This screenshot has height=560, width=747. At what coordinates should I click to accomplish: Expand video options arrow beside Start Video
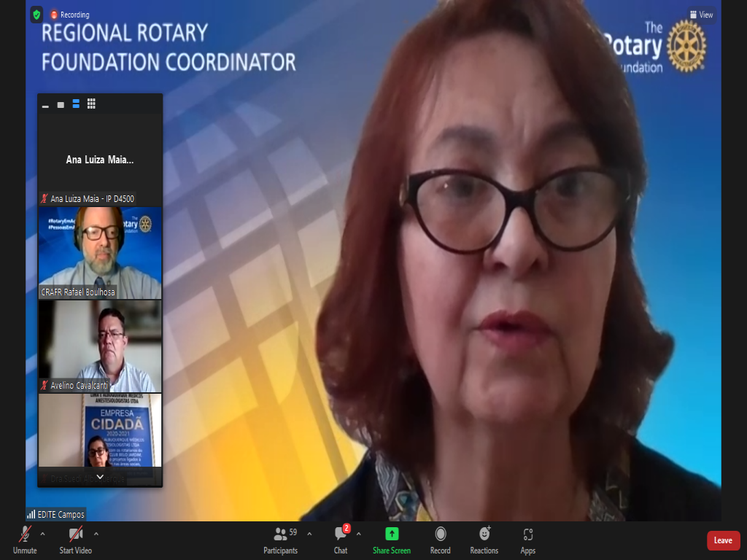[x=96, y=534]
